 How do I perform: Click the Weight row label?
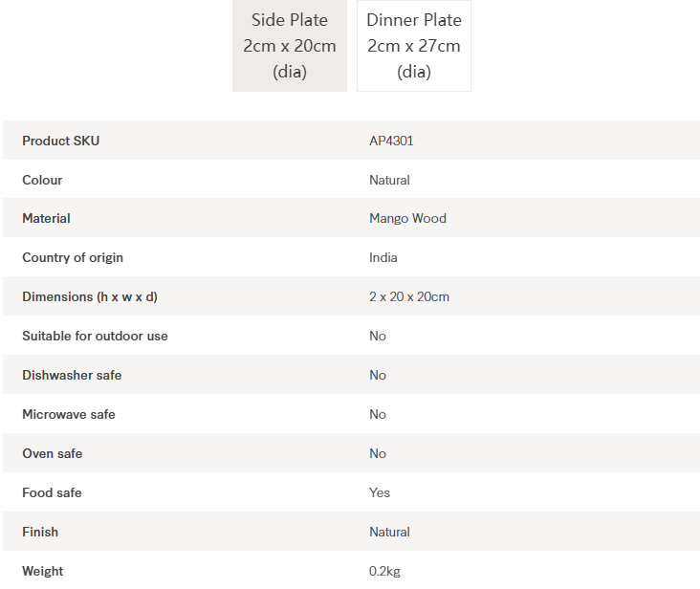pos(43,571)
